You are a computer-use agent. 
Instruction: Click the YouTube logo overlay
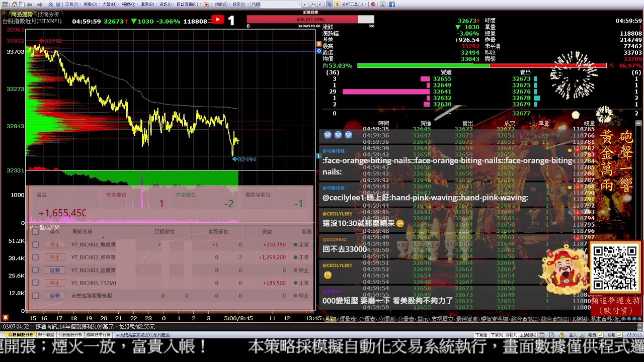(217, 20)
